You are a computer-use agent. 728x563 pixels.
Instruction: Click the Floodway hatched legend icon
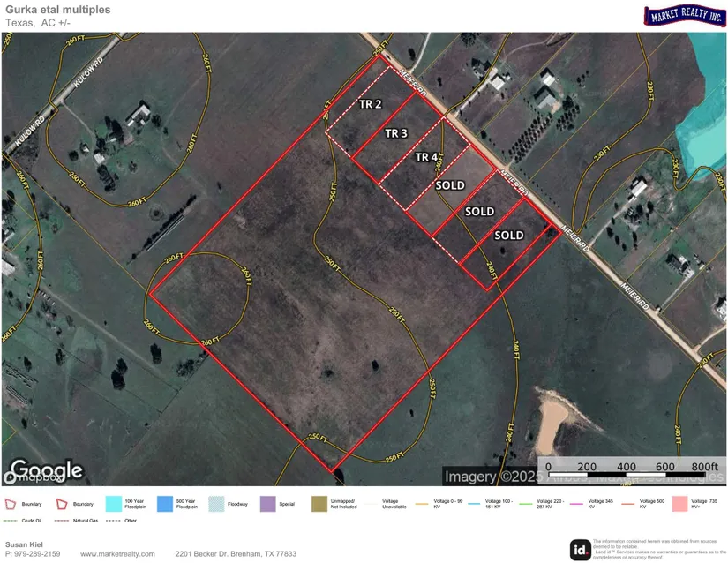[x=216, y=504]
